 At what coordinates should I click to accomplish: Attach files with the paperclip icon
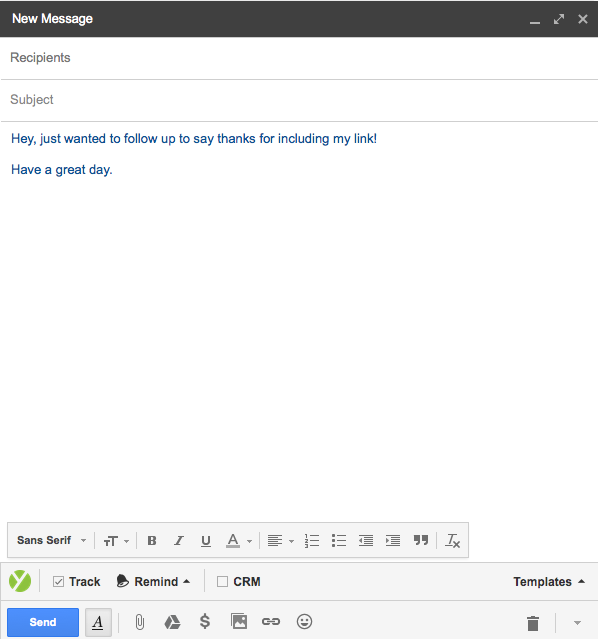(139, 622)
